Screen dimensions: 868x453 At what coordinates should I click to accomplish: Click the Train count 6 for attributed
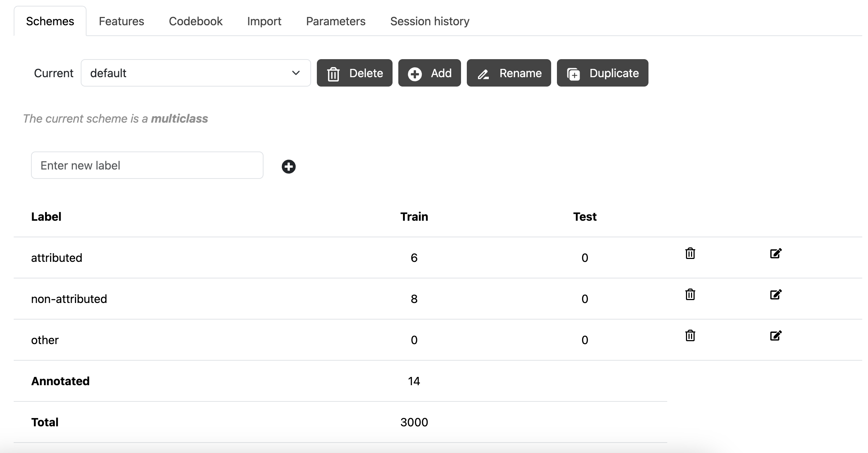coord(414,258)
